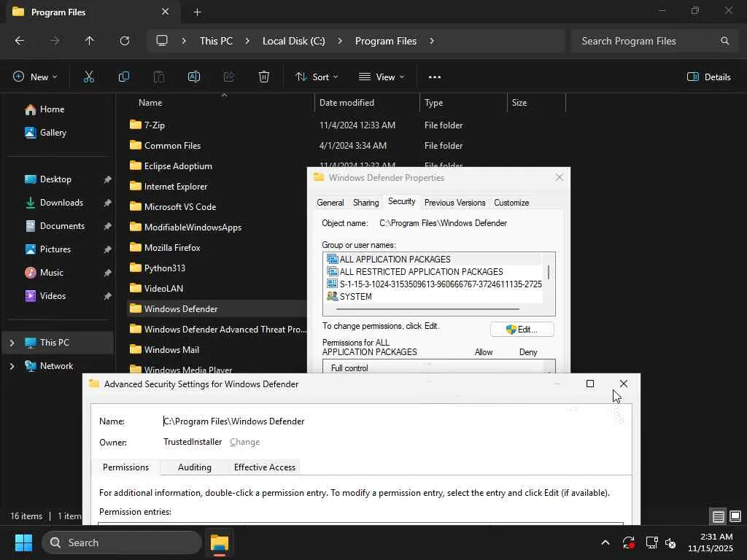Click the Rename icon in the toolbar
Image resolution: width=747 pixels, height=560 pixels.
[x=194, y=77]
